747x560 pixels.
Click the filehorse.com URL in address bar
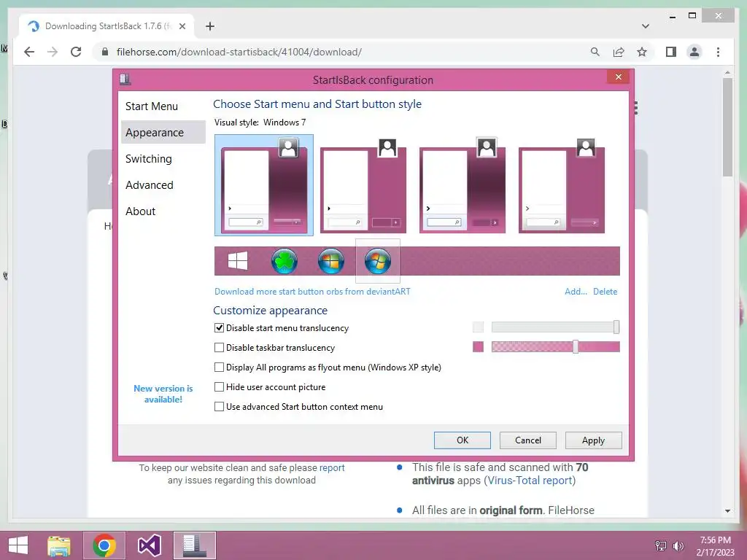click(239, 52)
